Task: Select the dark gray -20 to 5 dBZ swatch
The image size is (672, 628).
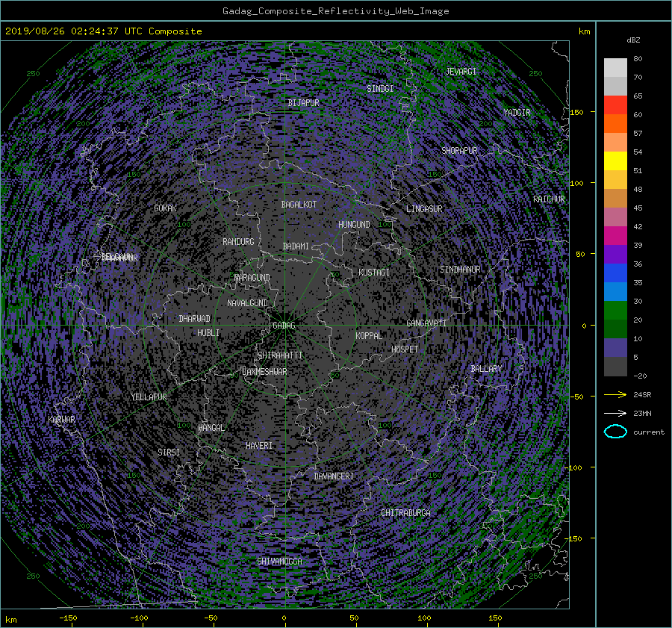Action: (x=615, y=367)
